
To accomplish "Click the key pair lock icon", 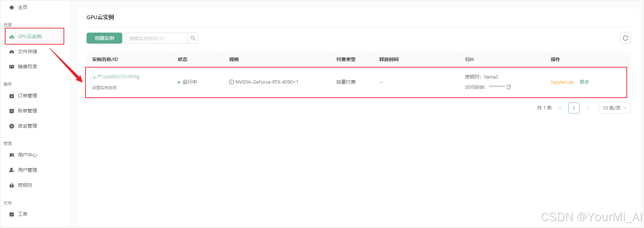I will click(12, 185).
